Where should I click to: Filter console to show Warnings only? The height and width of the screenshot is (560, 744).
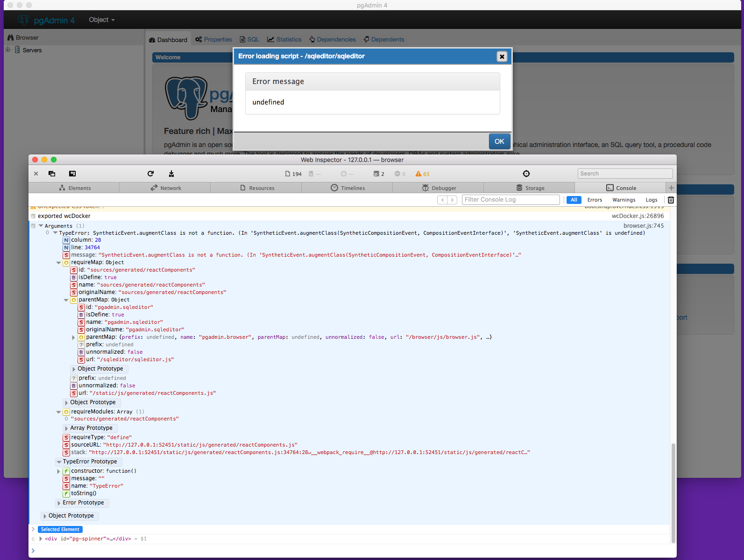pyautogui.click(x=624, y=200)
